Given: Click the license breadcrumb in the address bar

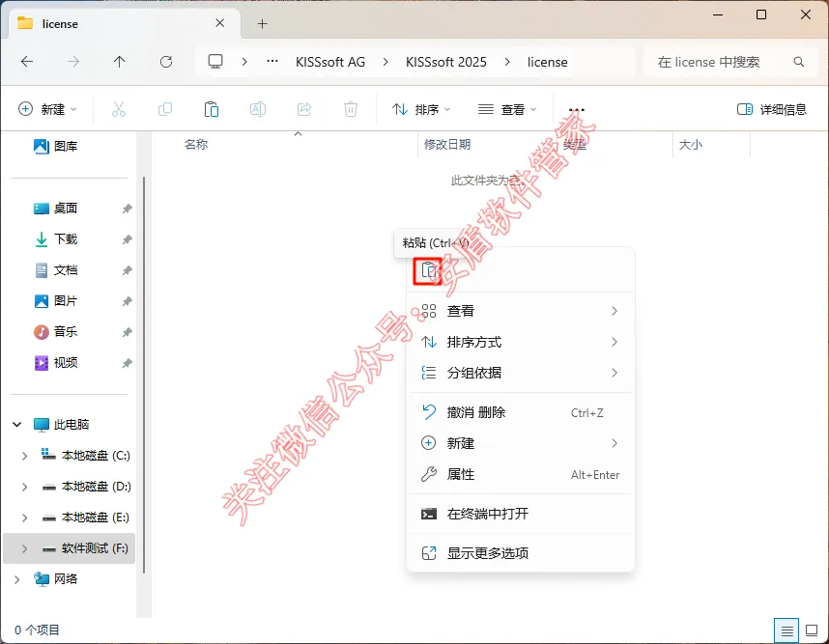Looking at the screenshot, I should [547, 62].
